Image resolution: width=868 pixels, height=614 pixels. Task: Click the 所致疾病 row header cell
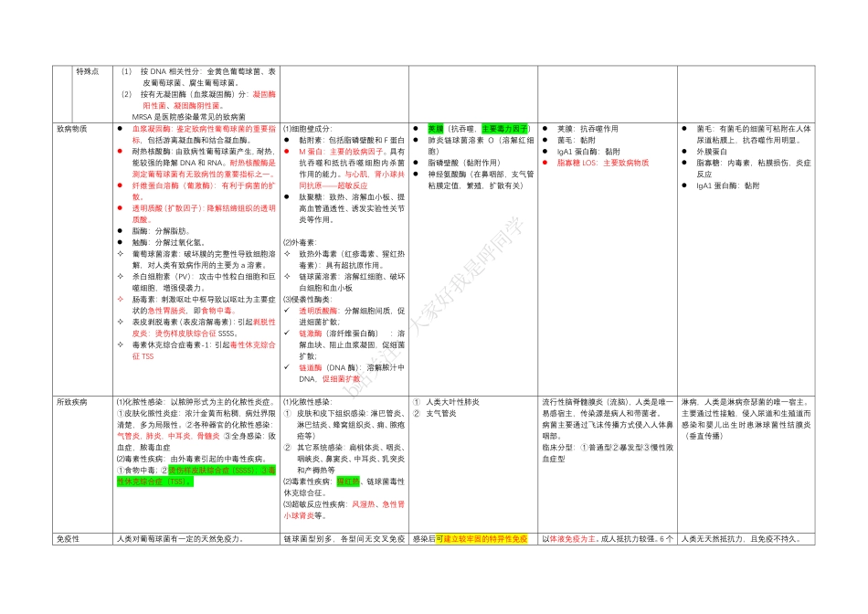72,401
